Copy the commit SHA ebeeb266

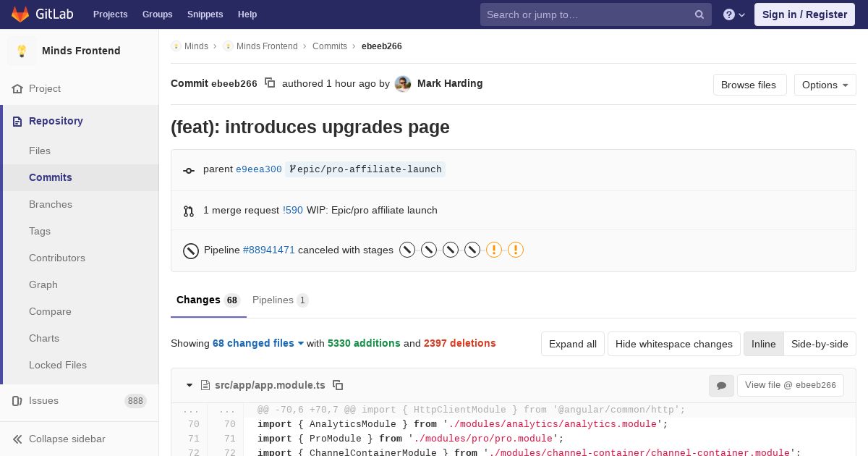[x=270, y=83]
